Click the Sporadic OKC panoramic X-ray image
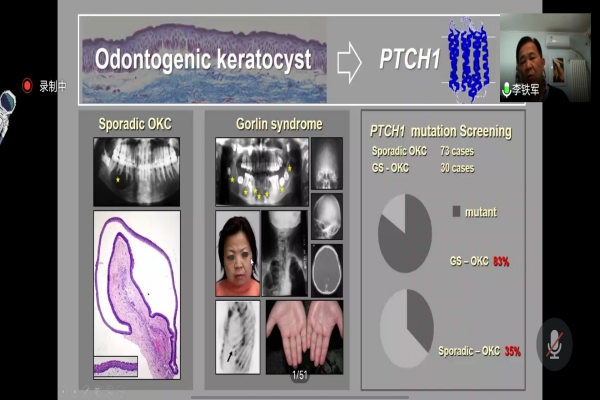This screenshot has height=400, width=600. (137, 172)
